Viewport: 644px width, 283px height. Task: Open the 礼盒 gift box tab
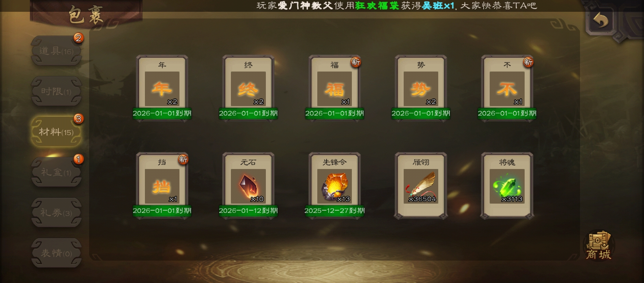(x=56, y=172)
